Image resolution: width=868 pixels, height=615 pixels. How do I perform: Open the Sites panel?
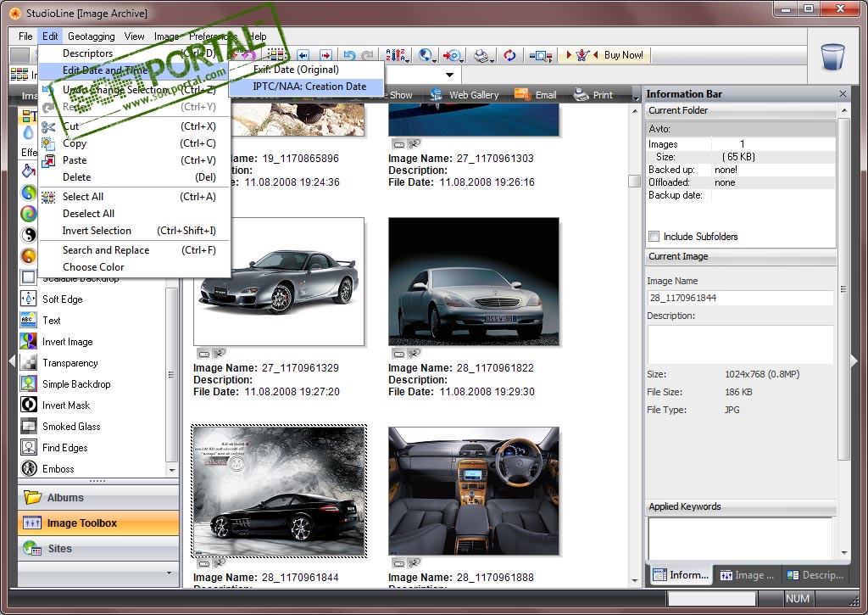click(98, 549)
